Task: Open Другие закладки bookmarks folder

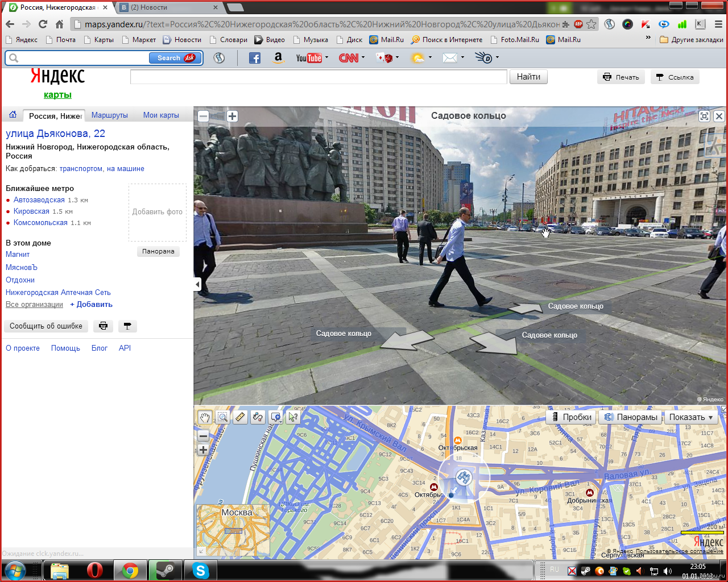Action: [692, 40]
